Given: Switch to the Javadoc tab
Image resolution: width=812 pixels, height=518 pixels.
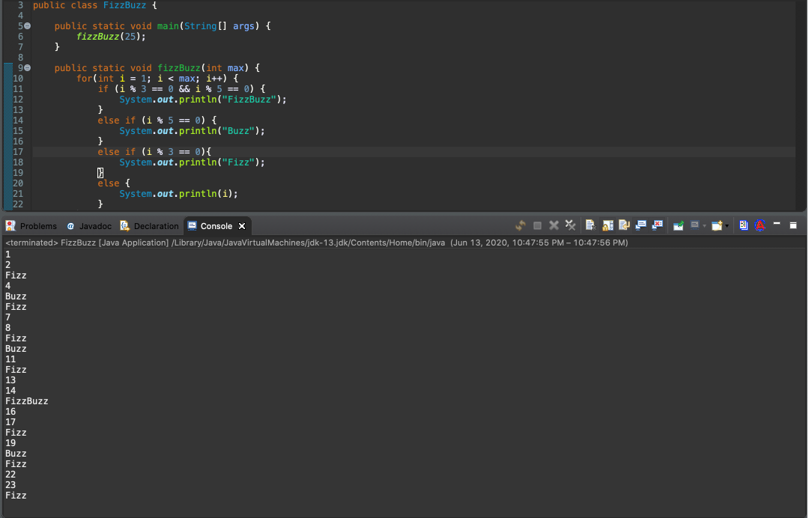Looking at the screenshot, I should [x=88, y=225].
